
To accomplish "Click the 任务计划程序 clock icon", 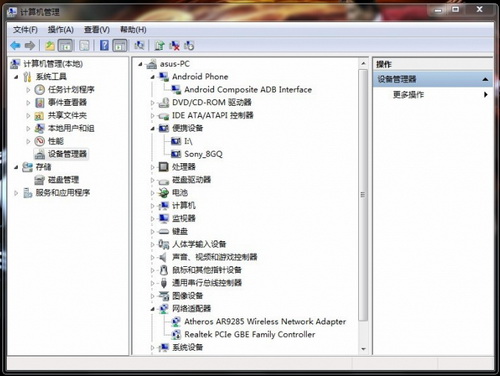I will coord(40,90).
